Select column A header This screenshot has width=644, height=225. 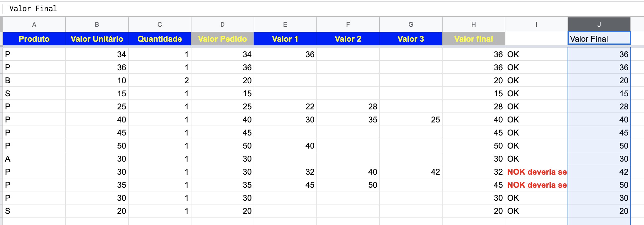tap(34, 25)
